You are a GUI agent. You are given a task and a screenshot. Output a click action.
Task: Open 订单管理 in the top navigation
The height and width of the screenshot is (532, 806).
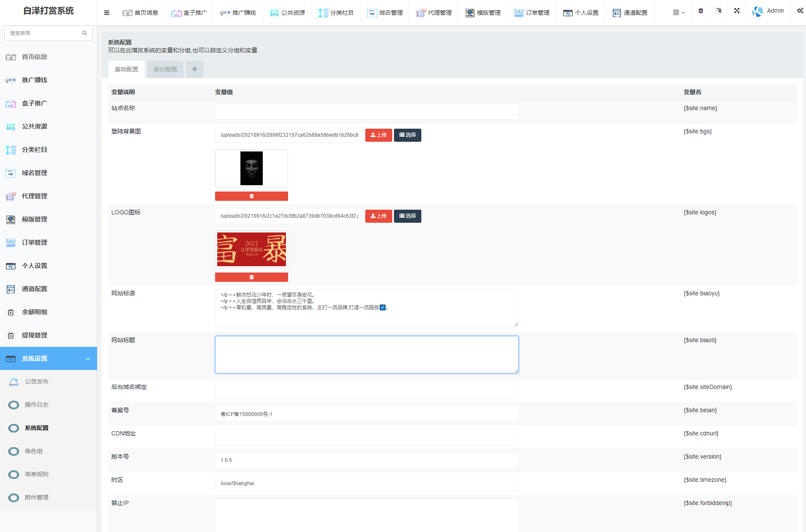532,13
